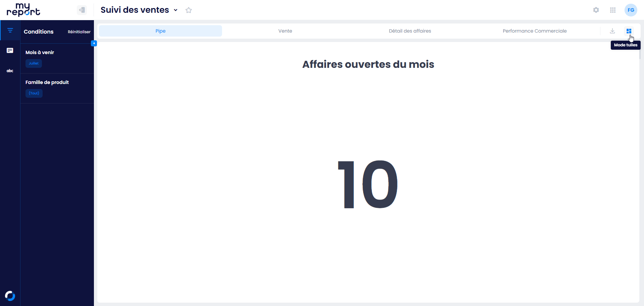Expand the Suivi des ventes dropdown chevron
The image size is (644, 306).
pyautogui.click(x=175, y=10)
